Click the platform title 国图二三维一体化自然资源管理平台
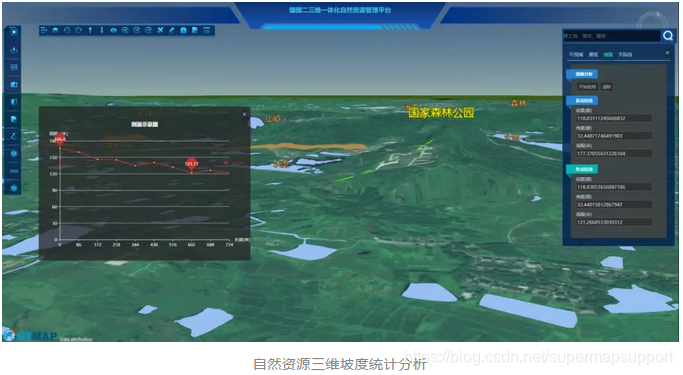Viewport: 683px width, 375px height. click(340, 10)
